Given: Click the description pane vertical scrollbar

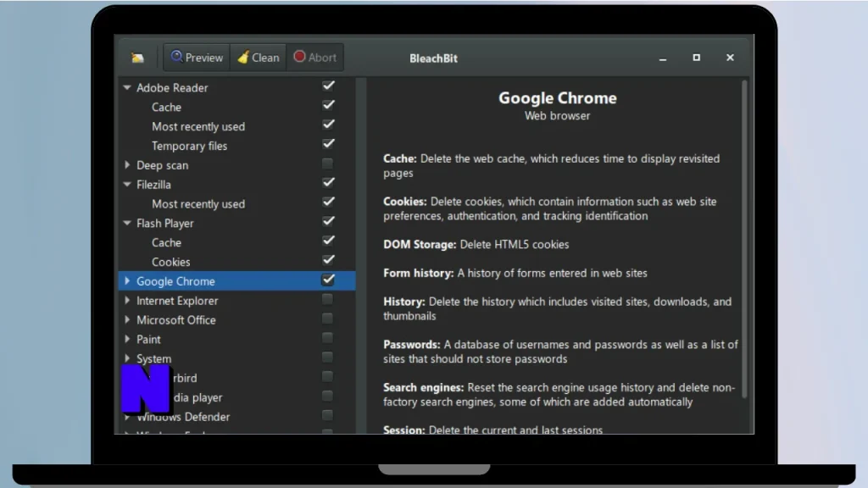Looking at the screenshot, I should tap(744, 239).
